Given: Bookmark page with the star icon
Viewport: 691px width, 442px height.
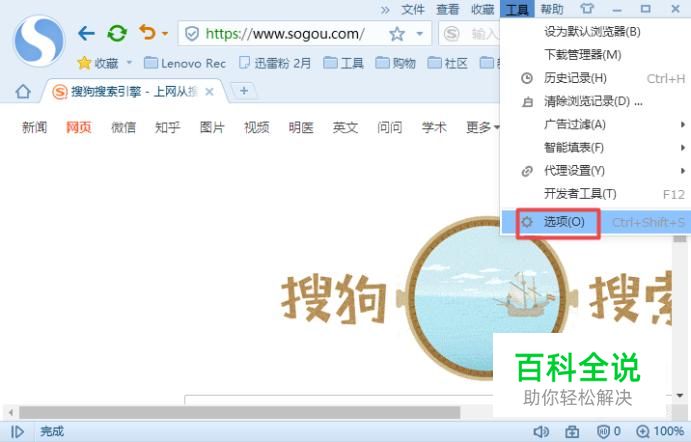Looking at the screenshot, I should tap(397, 33).
